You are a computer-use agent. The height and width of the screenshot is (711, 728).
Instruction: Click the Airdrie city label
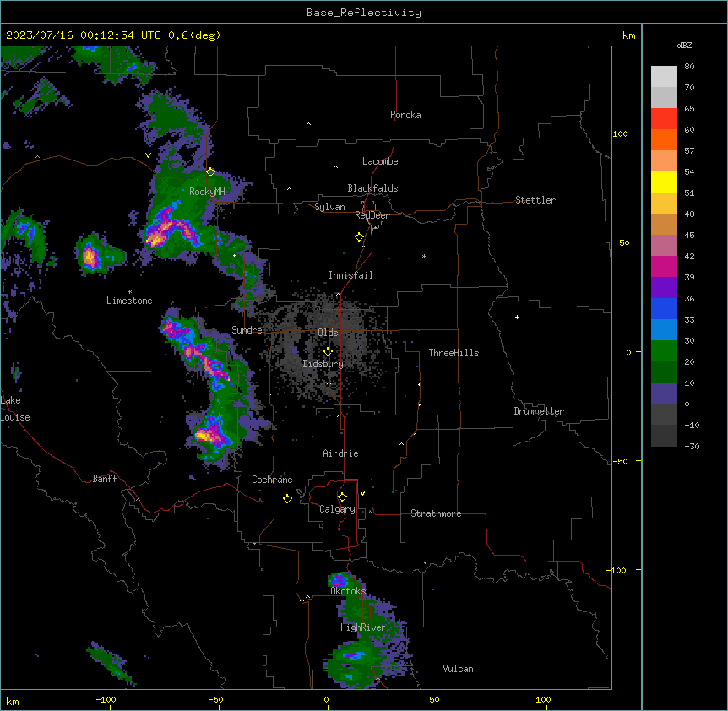[x=340, y=453]
